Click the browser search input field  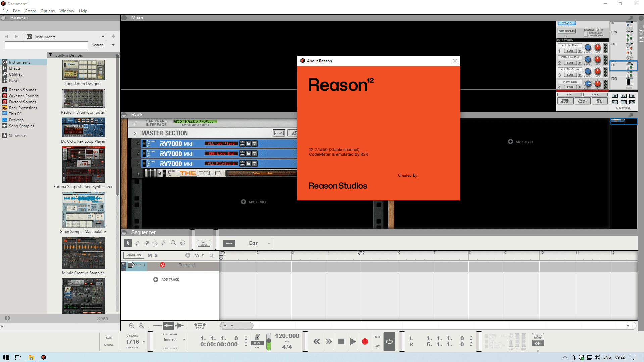(x=47, y=45)
